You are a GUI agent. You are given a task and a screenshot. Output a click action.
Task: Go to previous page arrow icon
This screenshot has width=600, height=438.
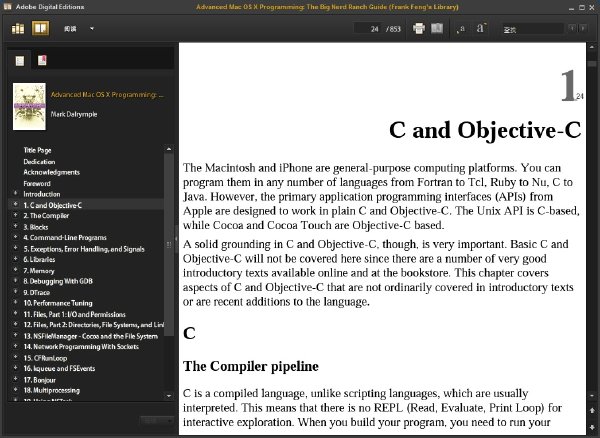coord(592,411)
